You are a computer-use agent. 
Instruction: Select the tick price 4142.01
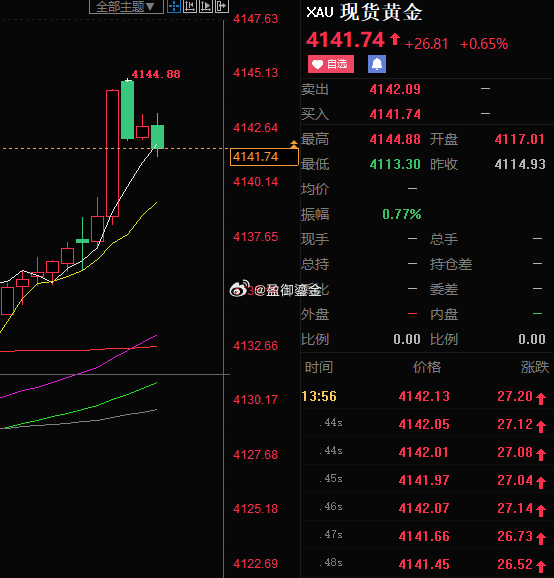point(424,452)
